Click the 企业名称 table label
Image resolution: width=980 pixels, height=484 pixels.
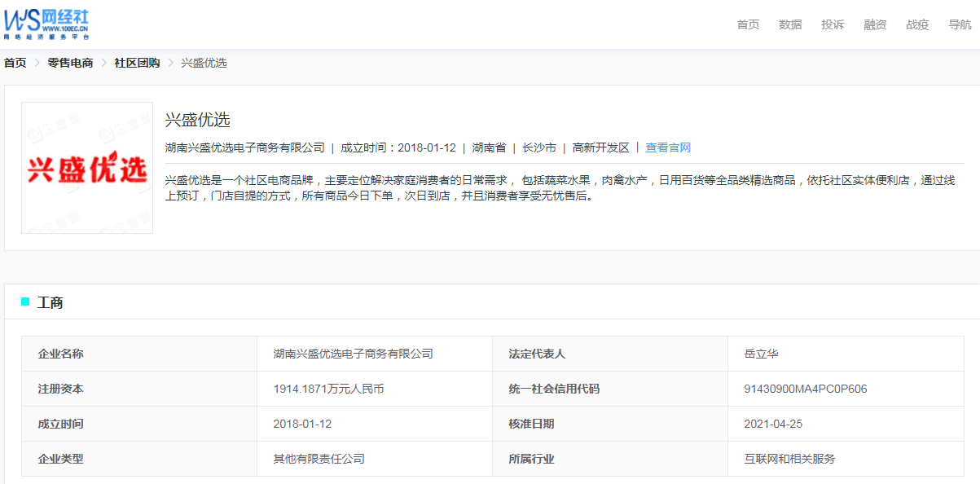tap(60, 354)
